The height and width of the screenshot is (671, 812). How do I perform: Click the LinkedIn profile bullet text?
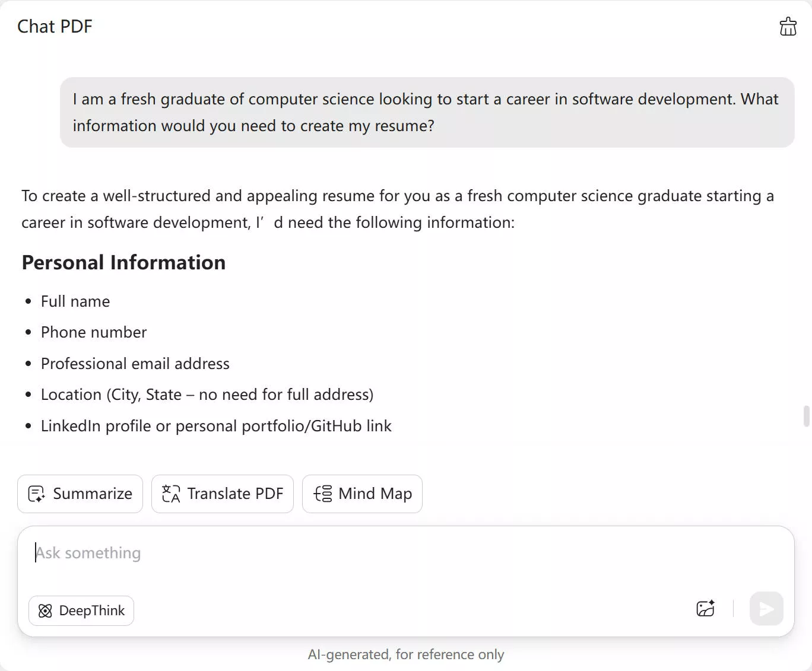point(216,426)
